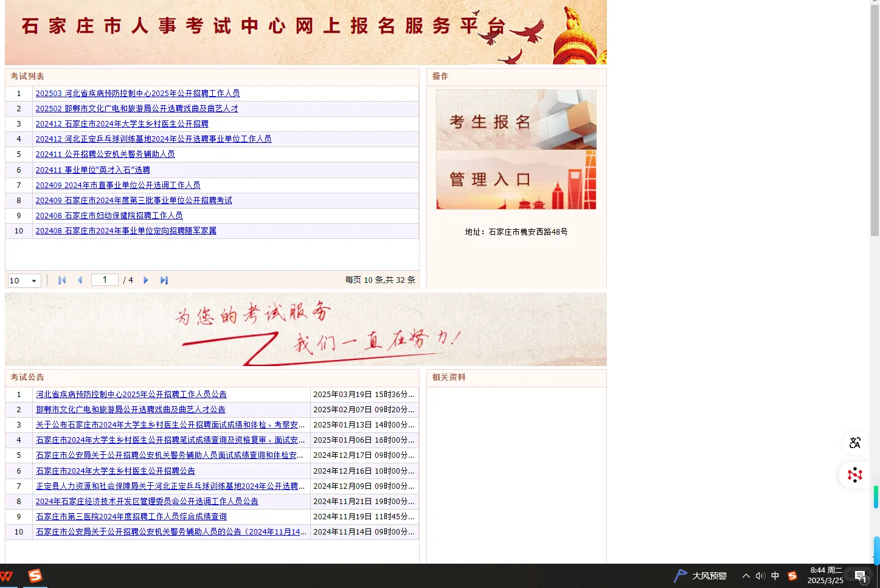Screen dimensions: 880x588
Task: Go back to the previous exam list page
Action: point(80,280)
